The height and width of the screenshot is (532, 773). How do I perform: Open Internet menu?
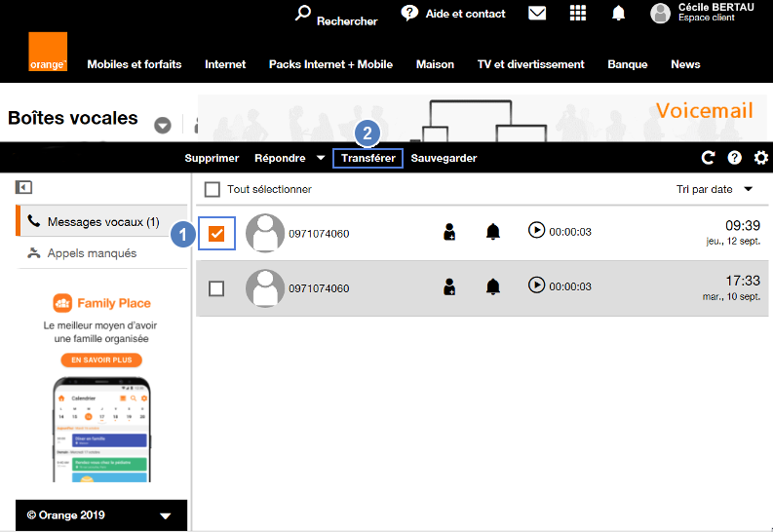click(x=225, y=64)
